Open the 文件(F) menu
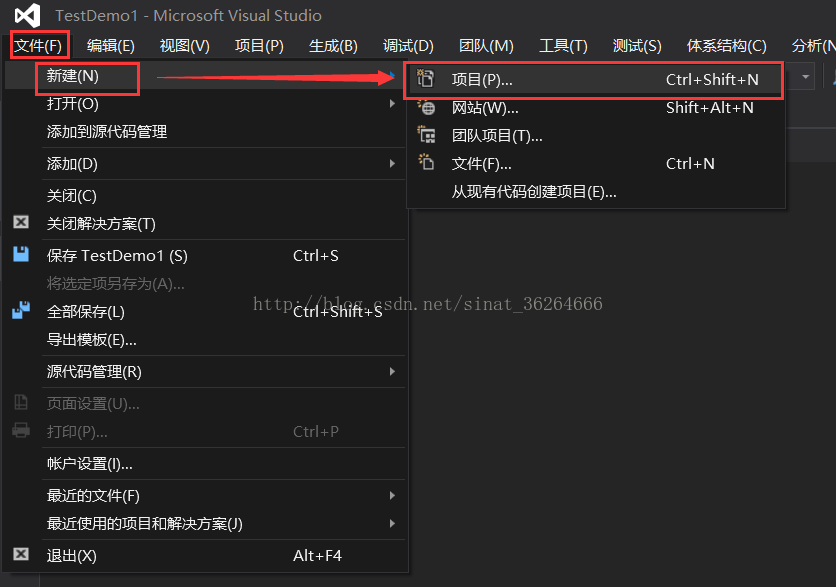 [38, 46]
